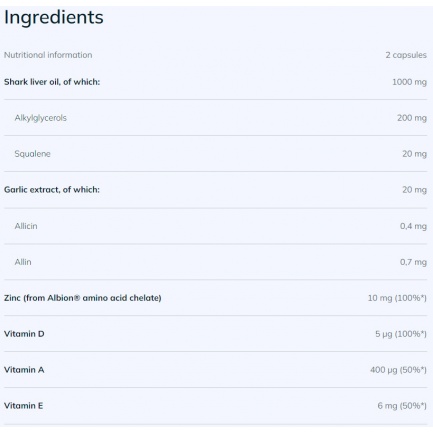The width and height of the screenshot is (433, 433).
Task: Click the 200 mg Alkylglycerols value
Action: (412, 118)
